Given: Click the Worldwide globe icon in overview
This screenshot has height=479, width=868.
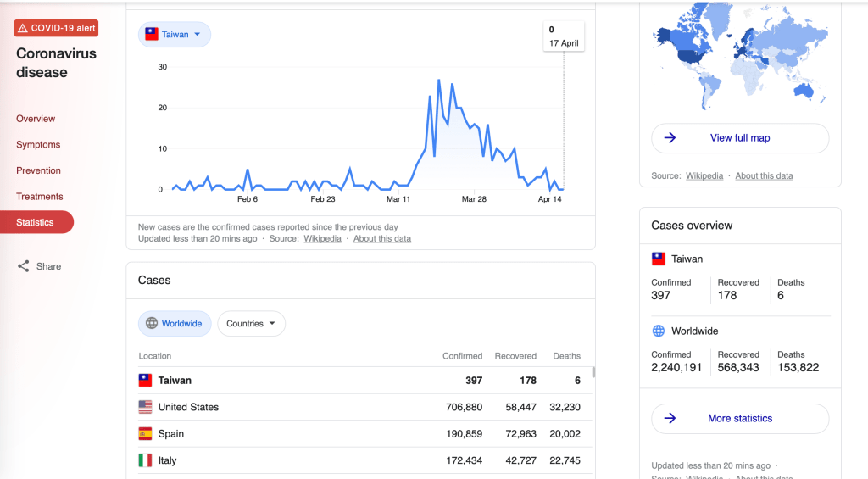Looking at the screenshot, I should click(x=659, y=331).
